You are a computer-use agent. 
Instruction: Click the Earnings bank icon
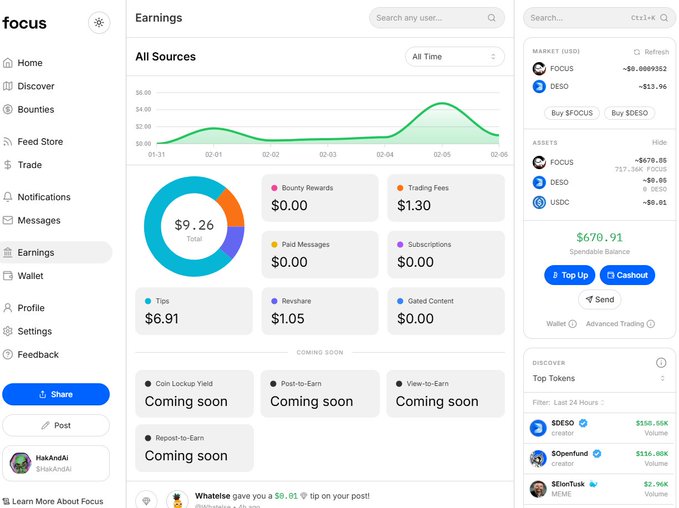click(x=8, y=252)
